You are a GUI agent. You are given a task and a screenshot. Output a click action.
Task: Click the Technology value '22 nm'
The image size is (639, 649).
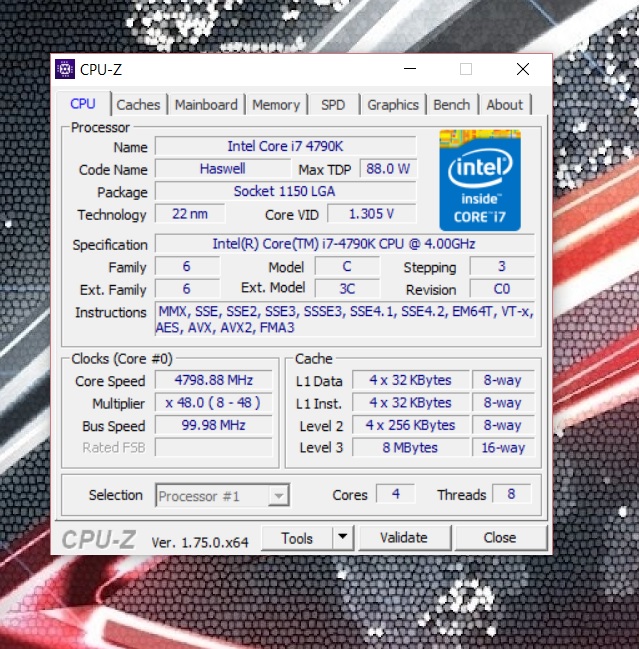190,214
